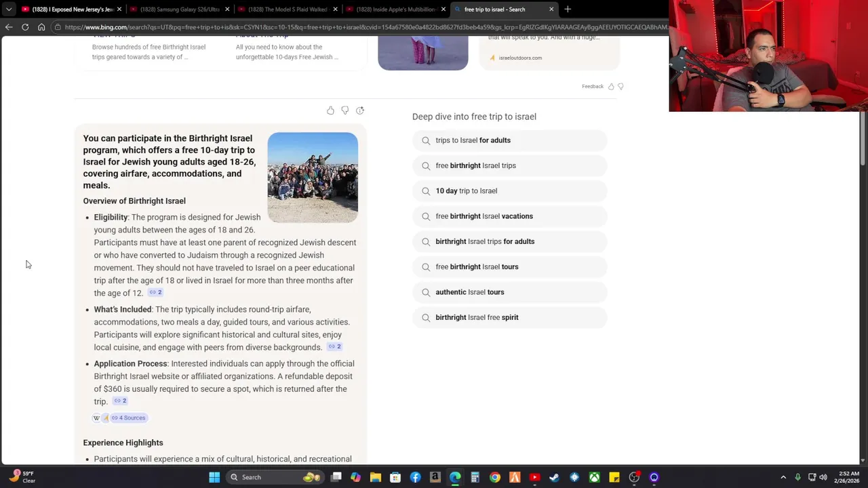Click the 'Experience Highlights' heading

123,443
